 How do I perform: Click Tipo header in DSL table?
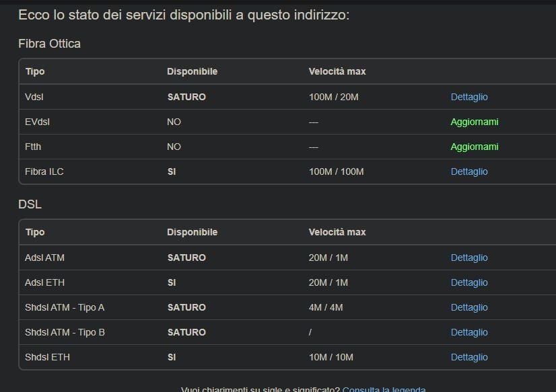point(35,232)
